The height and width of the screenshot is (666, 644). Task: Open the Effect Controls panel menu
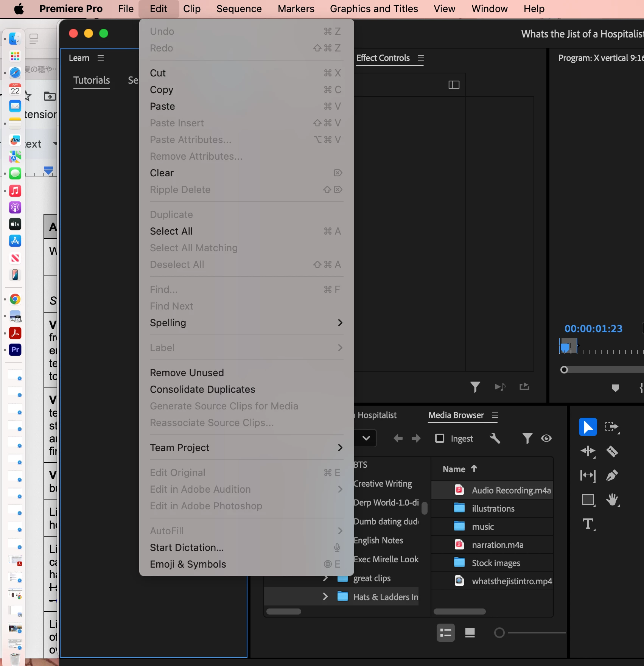(x=421, y=58)
